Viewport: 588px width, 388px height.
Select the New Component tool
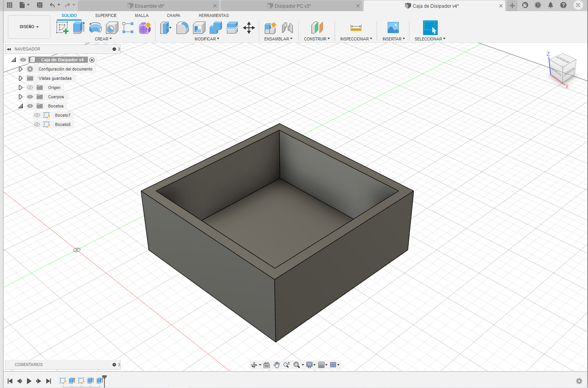pyautogui.click(x=270, y=28)
